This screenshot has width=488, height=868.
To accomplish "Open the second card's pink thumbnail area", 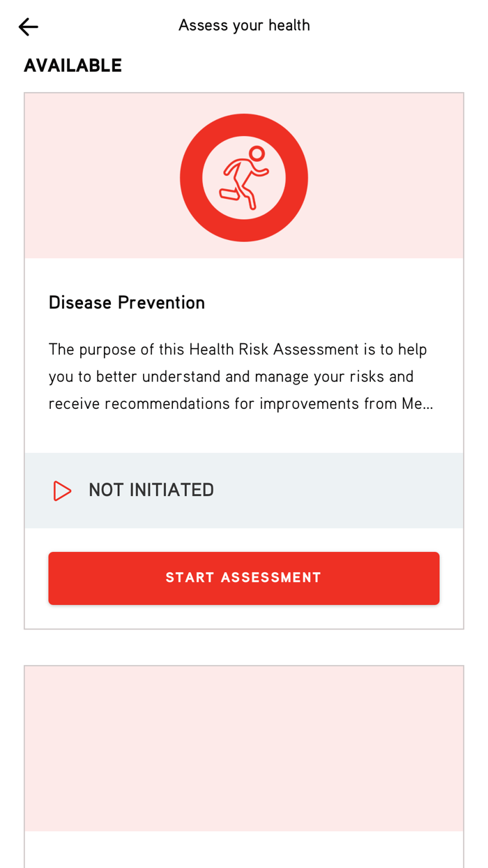I will pyautogui.click(x=244, y=747).
